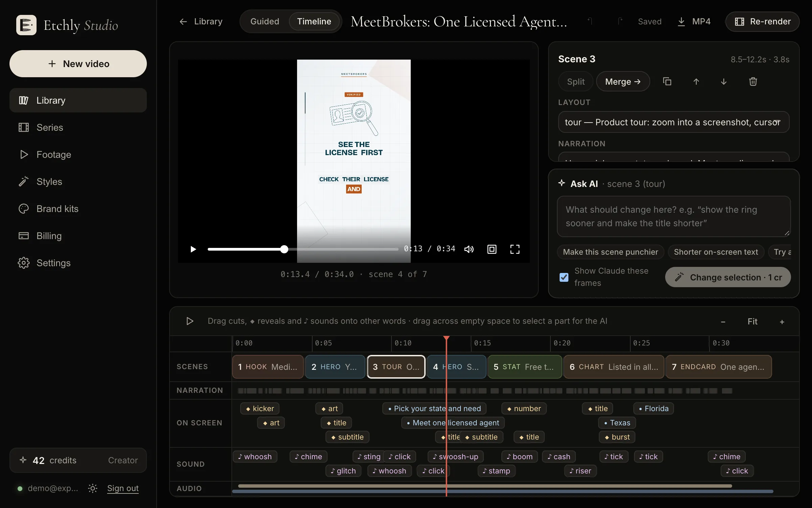Switch to Guided mode
The image size is (812, 508).
tap(265, 21)
